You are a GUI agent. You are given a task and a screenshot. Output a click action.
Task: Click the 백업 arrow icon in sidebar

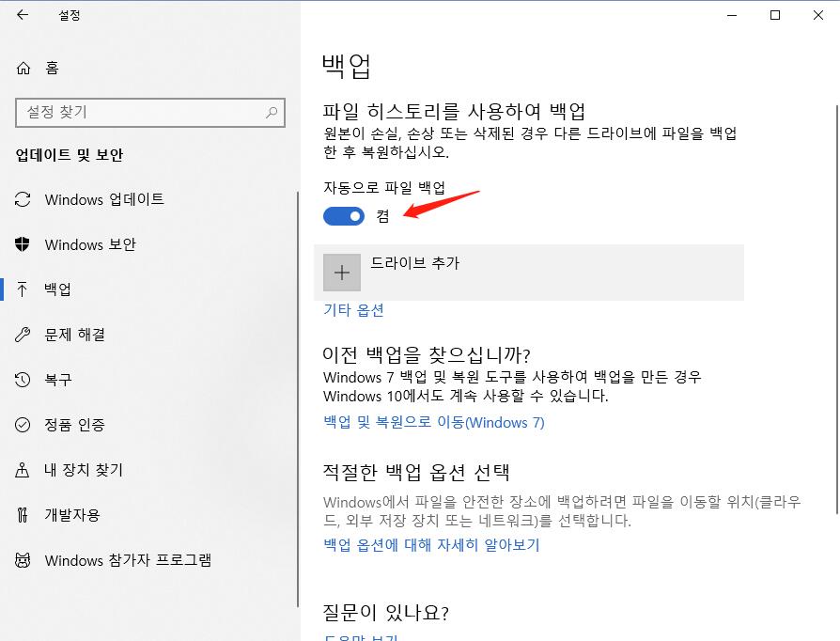(x=23, y=289)
